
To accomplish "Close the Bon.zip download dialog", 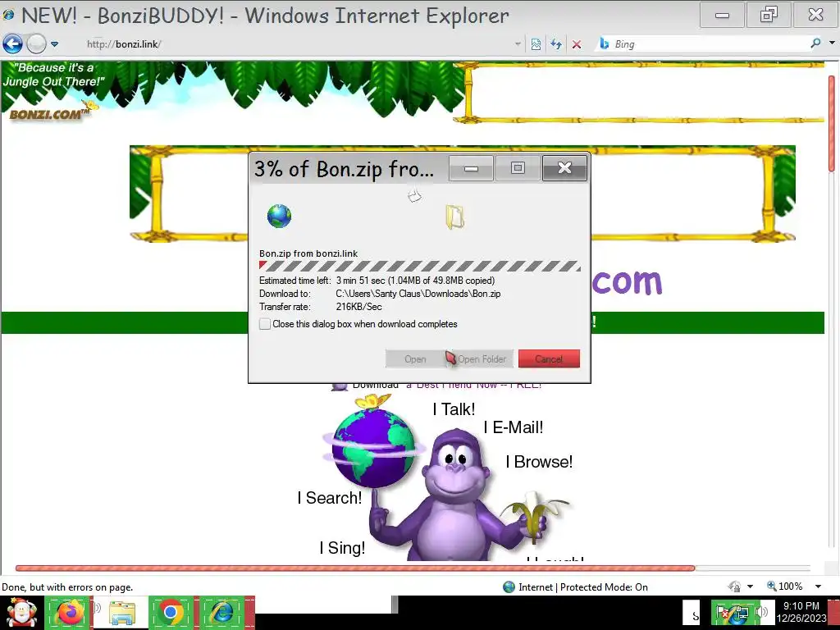I will coord(564,168).
